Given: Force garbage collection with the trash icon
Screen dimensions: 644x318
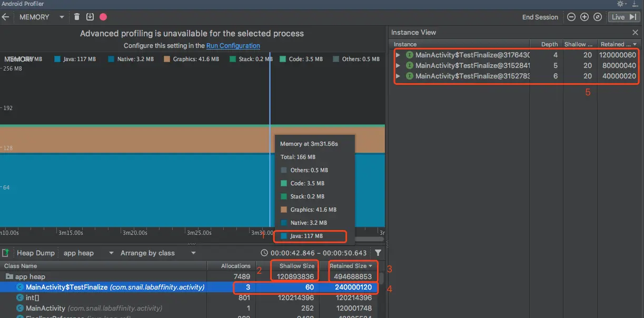Looking at the screenshot, I should 77,17.
